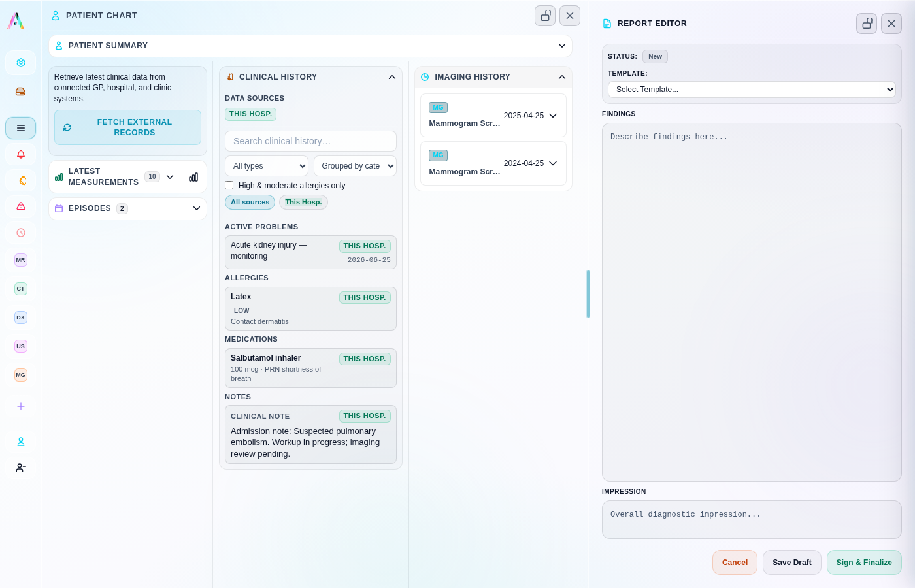Open the All types dropdown

tap(266, 166)
